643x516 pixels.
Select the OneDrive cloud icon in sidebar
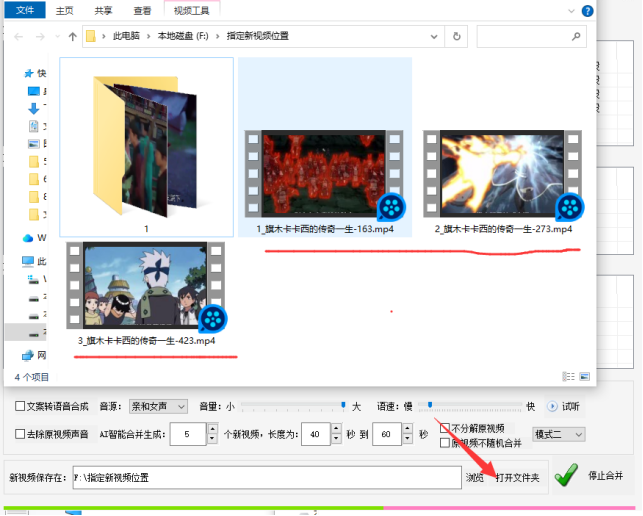click(28, 238)
